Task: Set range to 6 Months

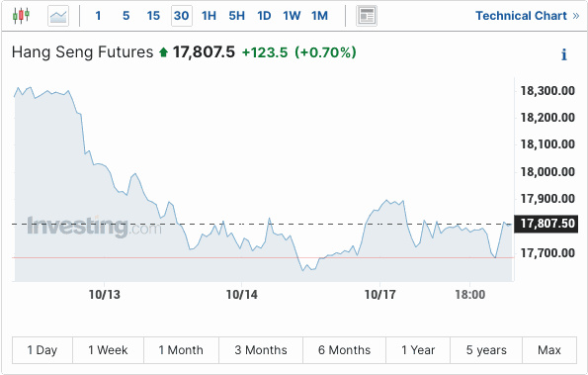Action: (x=344, y=350)
